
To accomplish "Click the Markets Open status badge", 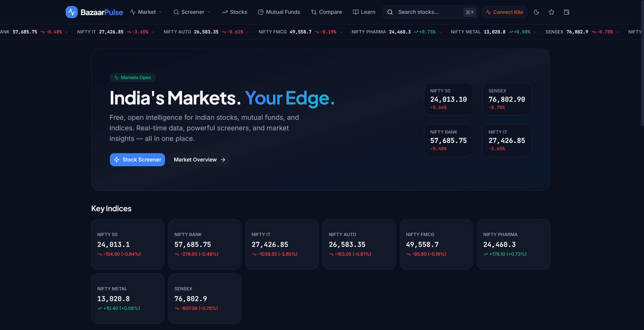I will click(x=133, y=78).
